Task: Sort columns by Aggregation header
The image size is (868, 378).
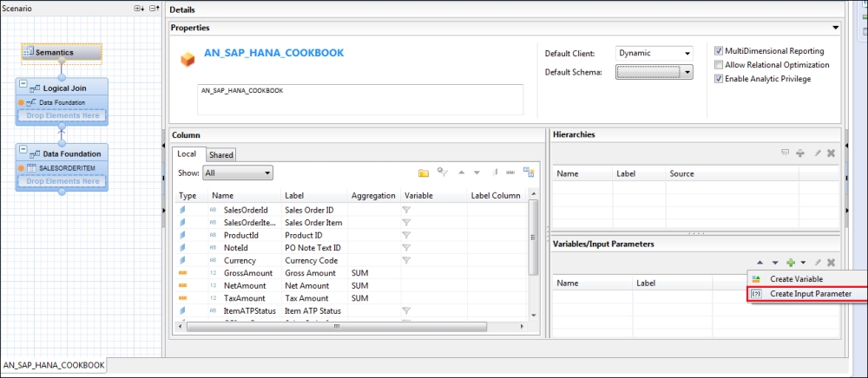Action: [373, 195]
